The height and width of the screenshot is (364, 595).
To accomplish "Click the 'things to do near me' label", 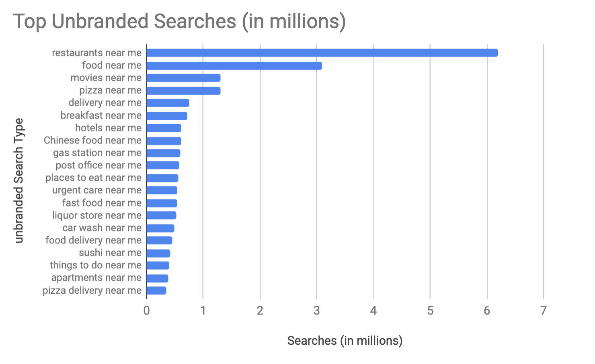I will (x=96, y=266).
